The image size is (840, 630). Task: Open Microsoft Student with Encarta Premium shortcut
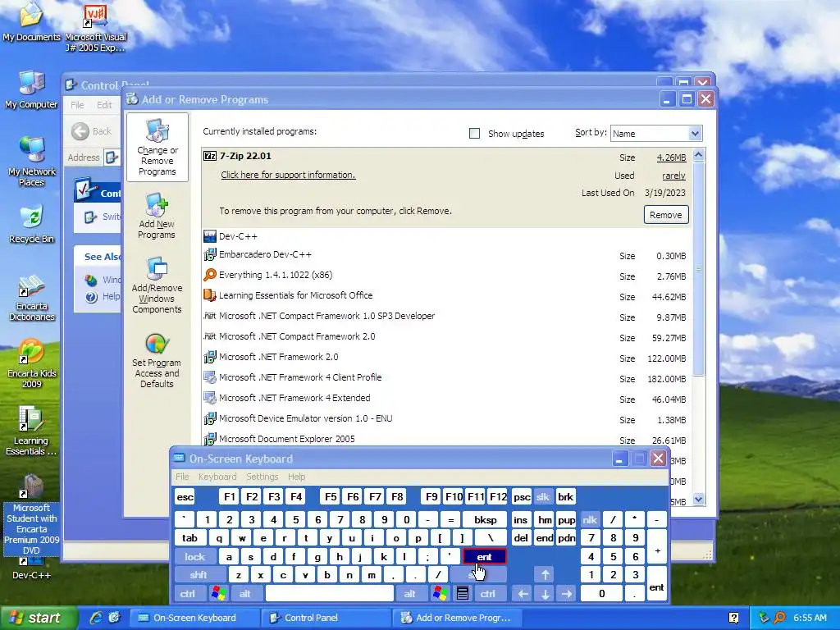click(x=31, y=514)
